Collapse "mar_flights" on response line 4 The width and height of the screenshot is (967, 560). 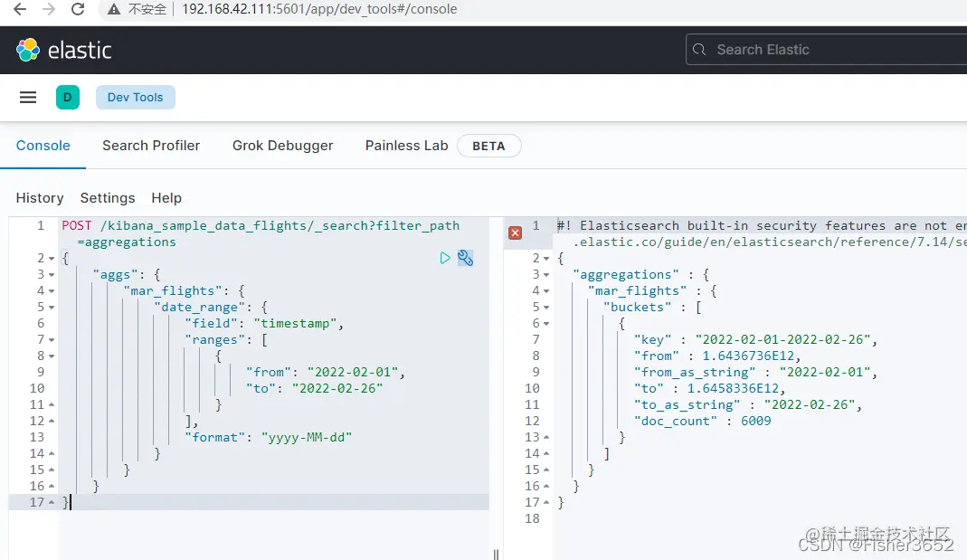pyautogui.click(x=546, y=291)
